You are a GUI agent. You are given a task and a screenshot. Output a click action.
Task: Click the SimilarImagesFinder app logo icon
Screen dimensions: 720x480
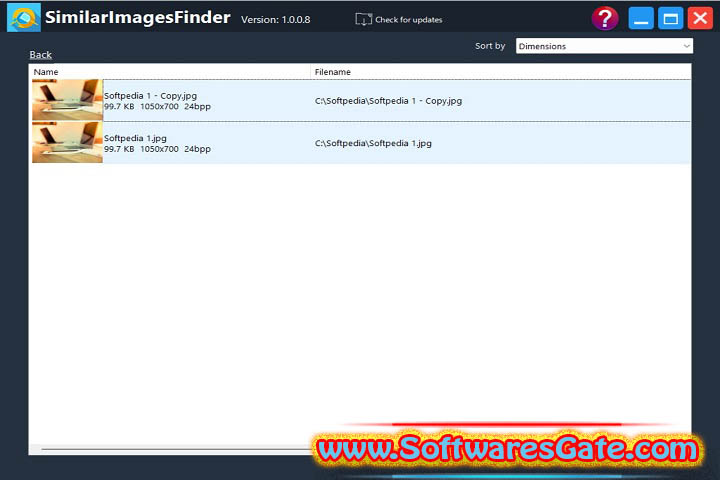click(24, 17)
